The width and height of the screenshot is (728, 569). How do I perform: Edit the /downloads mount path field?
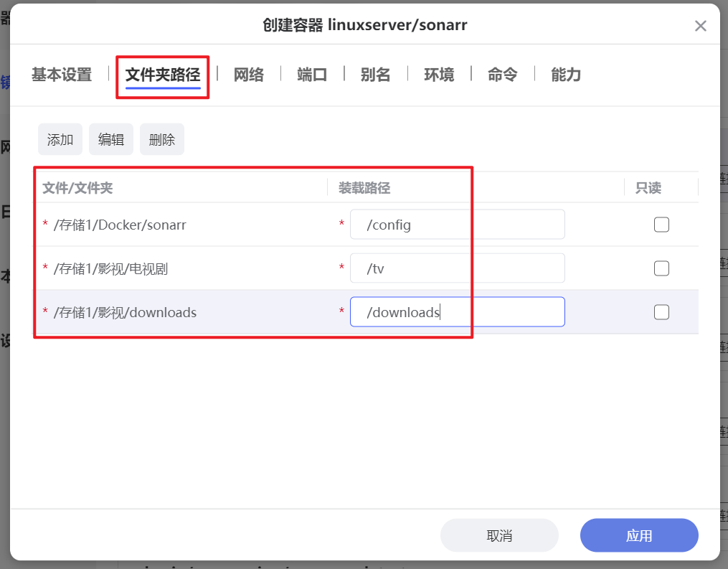coord(458,312)
